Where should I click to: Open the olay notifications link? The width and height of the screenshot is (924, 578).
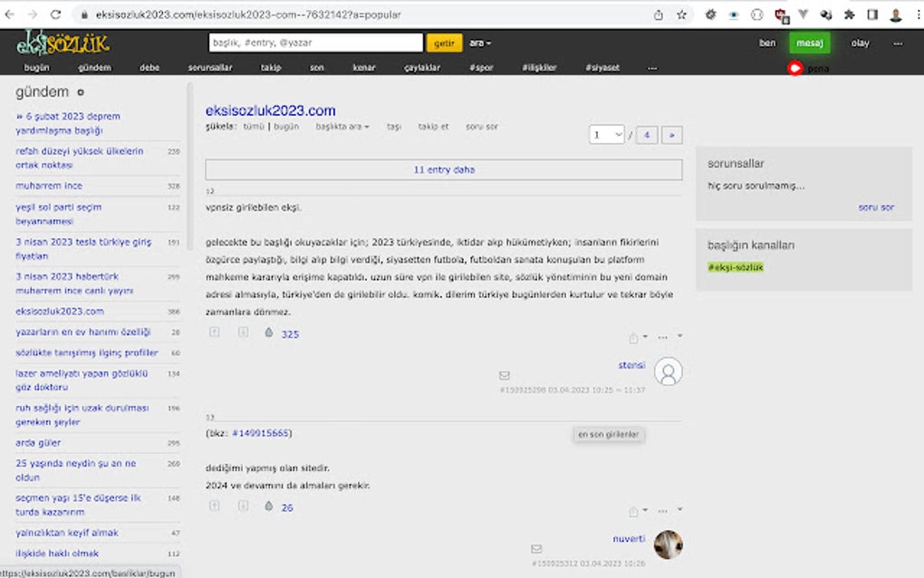pyautogui.click(x=860, y=43)
